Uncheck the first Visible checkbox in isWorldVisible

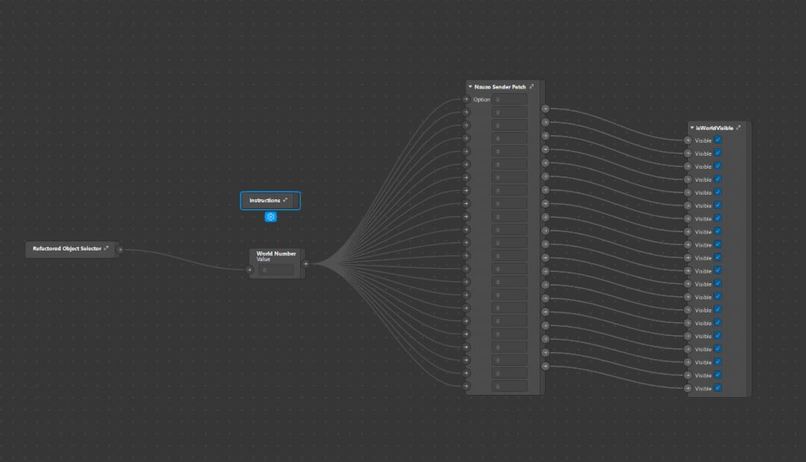click(718, 140)
